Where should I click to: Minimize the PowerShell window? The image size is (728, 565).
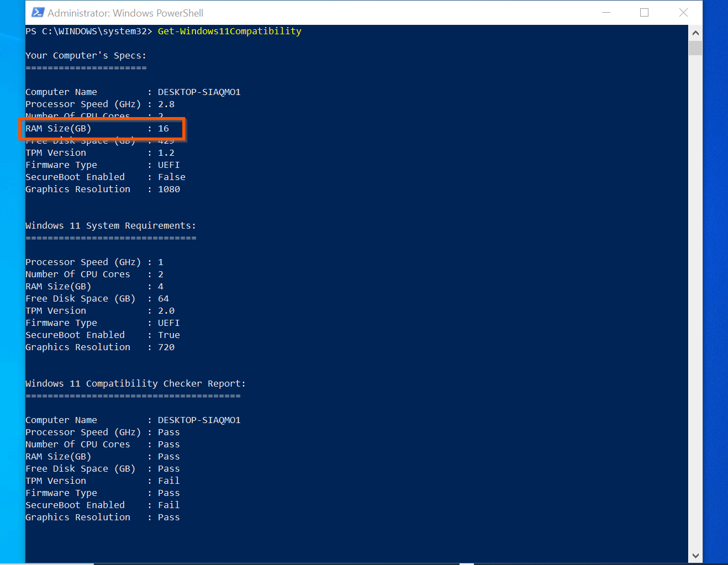[x=606, y=13]
